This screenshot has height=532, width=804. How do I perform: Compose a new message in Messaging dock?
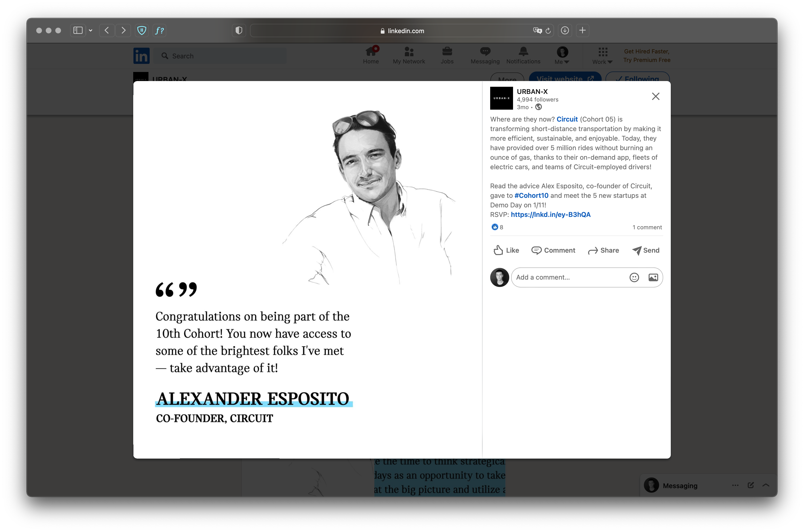click(x=750, y=485)
